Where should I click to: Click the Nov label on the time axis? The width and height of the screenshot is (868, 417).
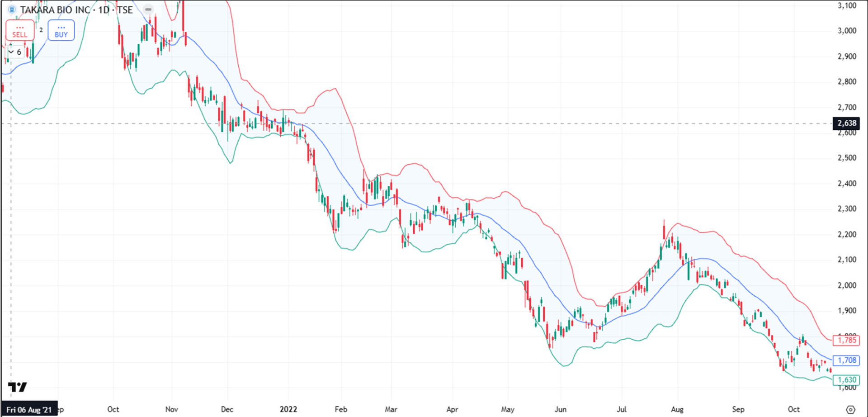[x=172, y=409]
